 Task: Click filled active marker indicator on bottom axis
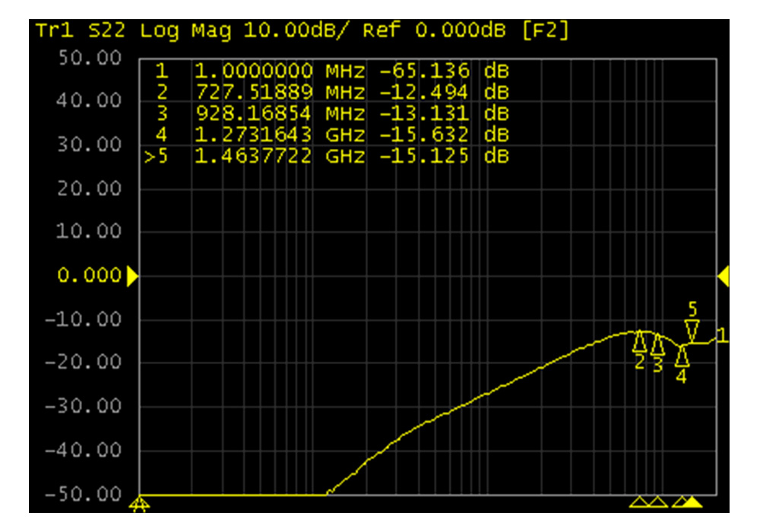tap(695, 502)
